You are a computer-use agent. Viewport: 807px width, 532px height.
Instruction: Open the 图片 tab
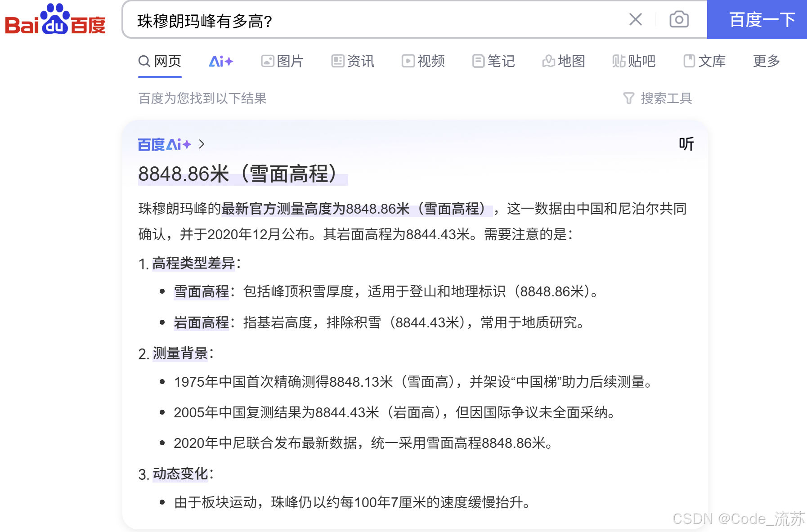[x=282, y=61]
